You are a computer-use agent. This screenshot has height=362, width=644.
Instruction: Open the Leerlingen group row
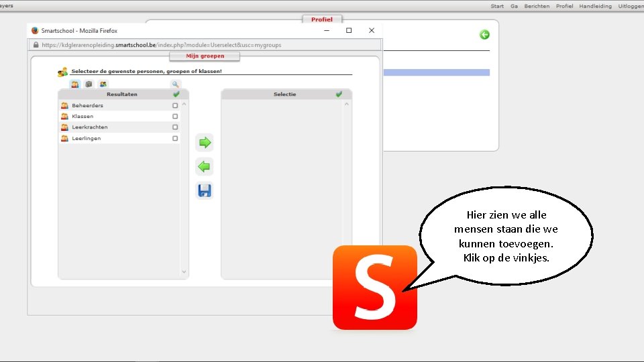click(119, 138)
